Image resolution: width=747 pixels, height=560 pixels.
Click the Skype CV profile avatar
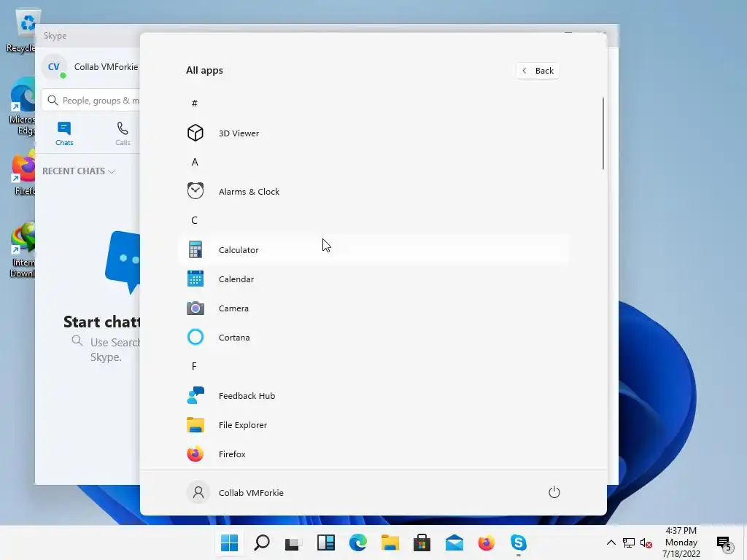[x=54, y=67]
